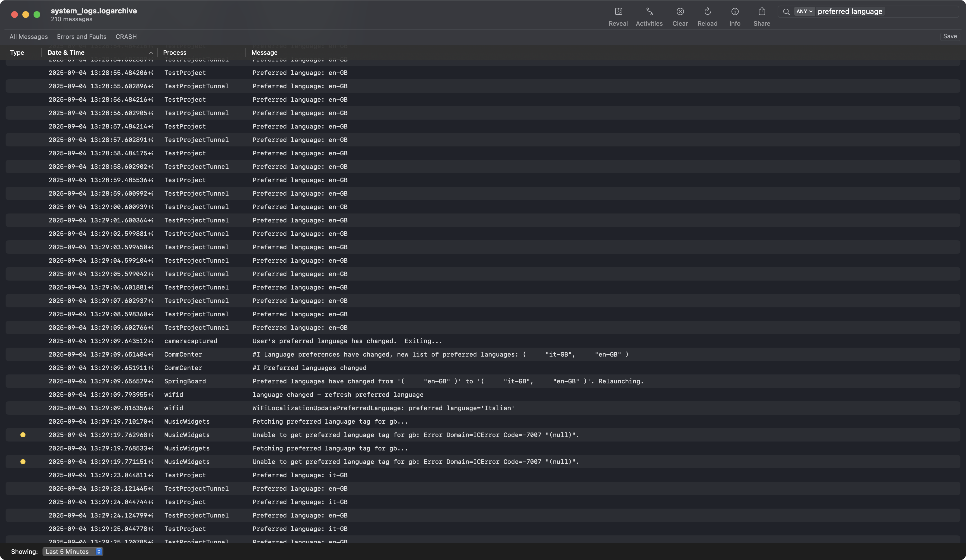Click the Save search button
This screenshot has width=966, height=560.
(x=950, y=36)
